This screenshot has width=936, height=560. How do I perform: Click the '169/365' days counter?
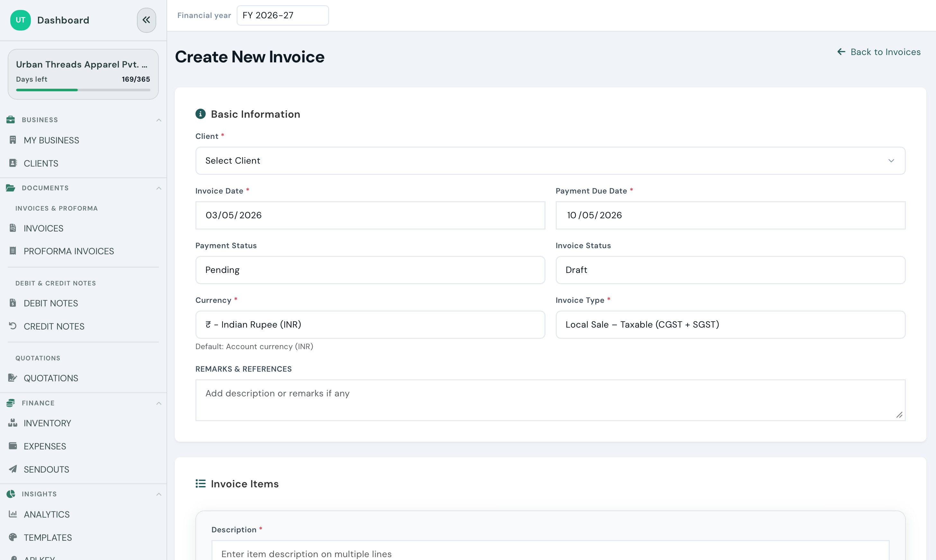coord(136,79)
